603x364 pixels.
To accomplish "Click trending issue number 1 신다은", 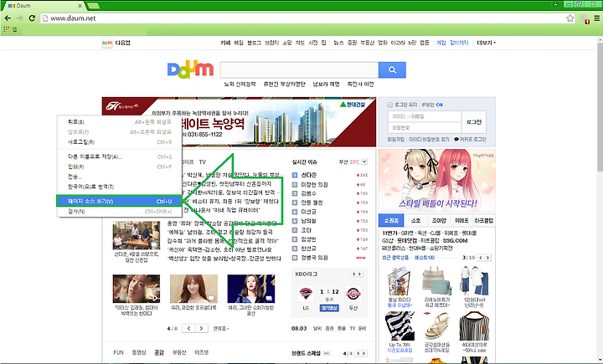I will (309, 175).
